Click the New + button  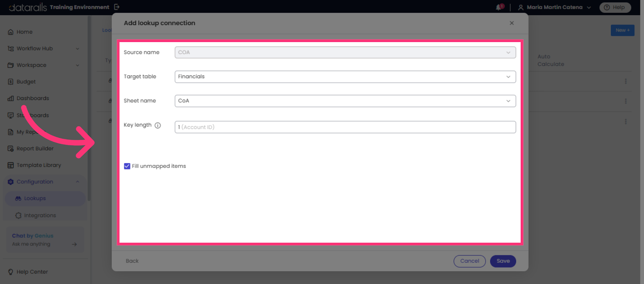(x=623, y=30)
